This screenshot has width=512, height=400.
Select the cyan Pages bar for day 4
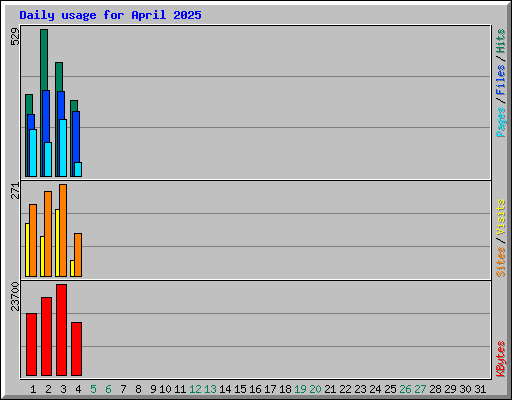pyautogui.click(x=78, y=169)
